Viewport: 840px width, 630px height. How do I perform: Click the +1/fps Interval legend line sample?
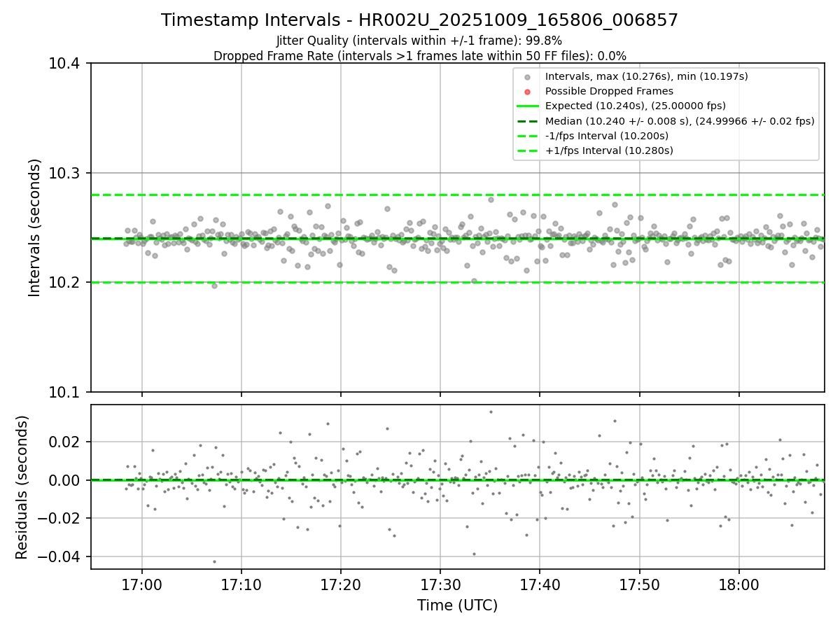528,150
